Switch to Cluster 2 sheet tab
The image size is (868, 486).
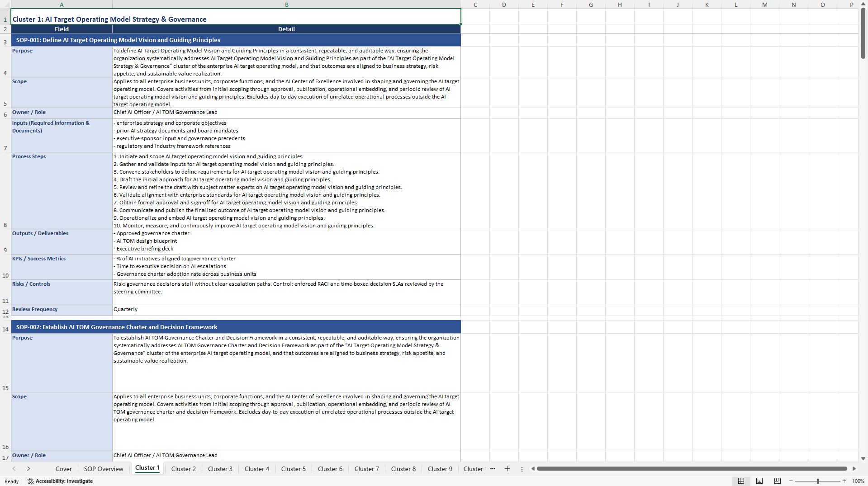pos(184,469)
